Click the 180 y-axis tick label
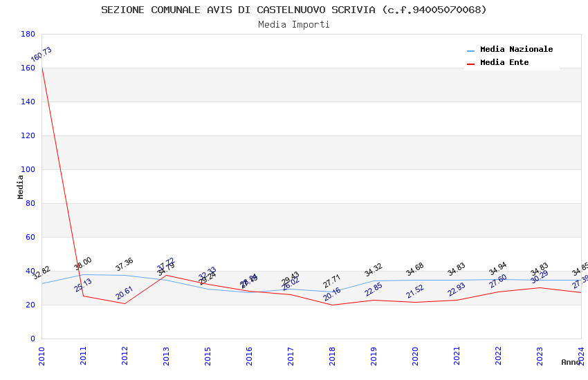Viewport: 588px width, 380px height. (x=28, y=34)
